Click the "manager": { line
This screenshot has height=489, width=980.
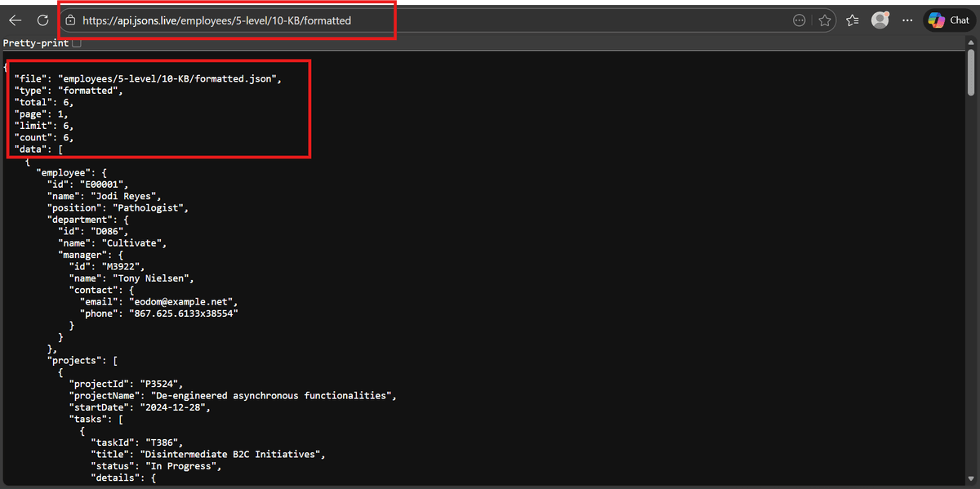click(x=91, y=256)
